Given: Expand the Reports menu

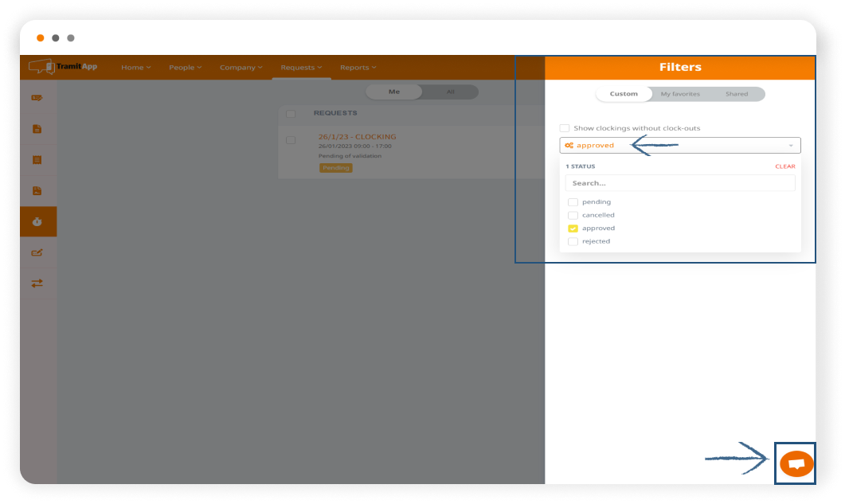Looking at the screenshot, I should point(358,68).
